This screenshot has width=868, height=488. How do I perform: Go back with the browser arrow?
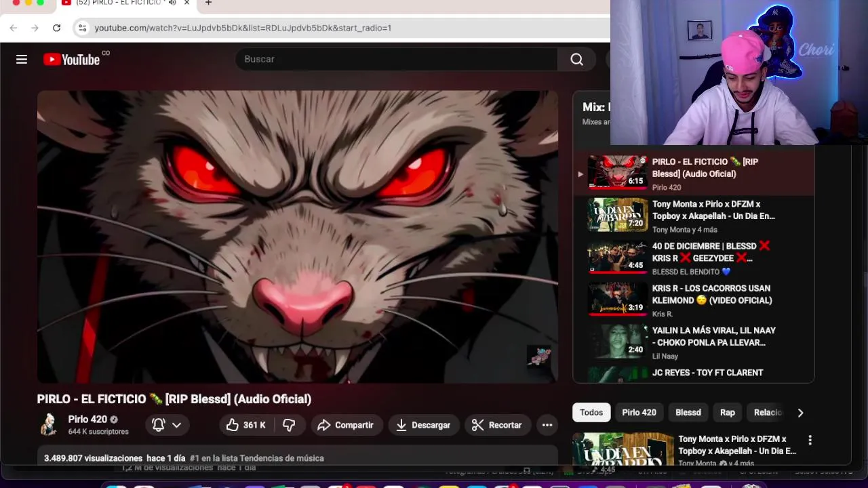click(x=14, y=28)
